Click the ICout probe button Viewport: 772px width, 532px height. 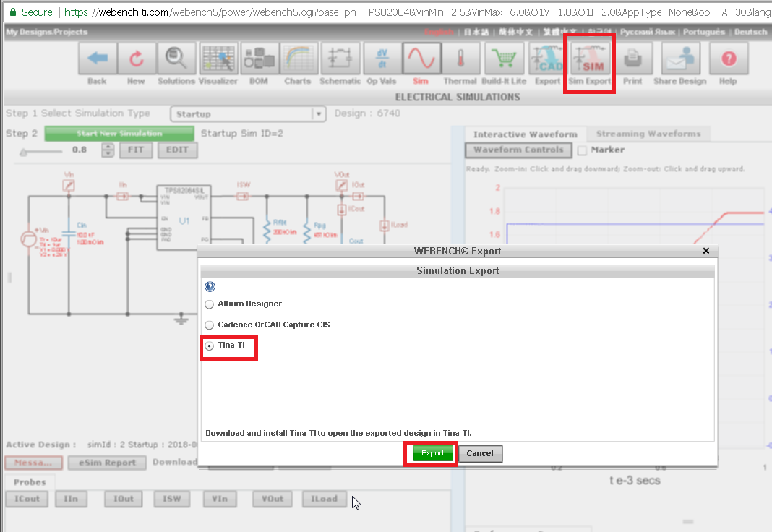pyautogui.click(x=27, y=499)
